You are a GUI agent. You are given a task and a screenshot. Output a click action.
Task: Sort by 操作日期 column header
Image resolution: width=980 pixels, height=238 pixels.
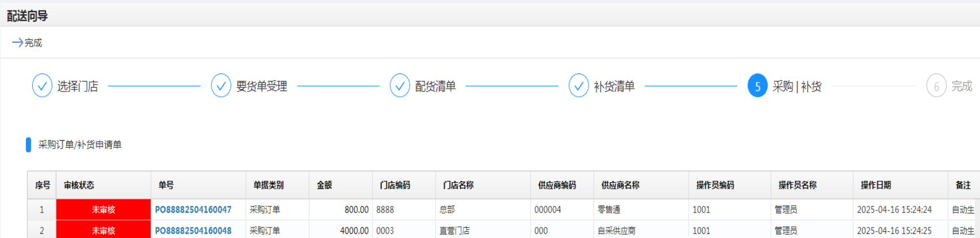tap(900, 185)
